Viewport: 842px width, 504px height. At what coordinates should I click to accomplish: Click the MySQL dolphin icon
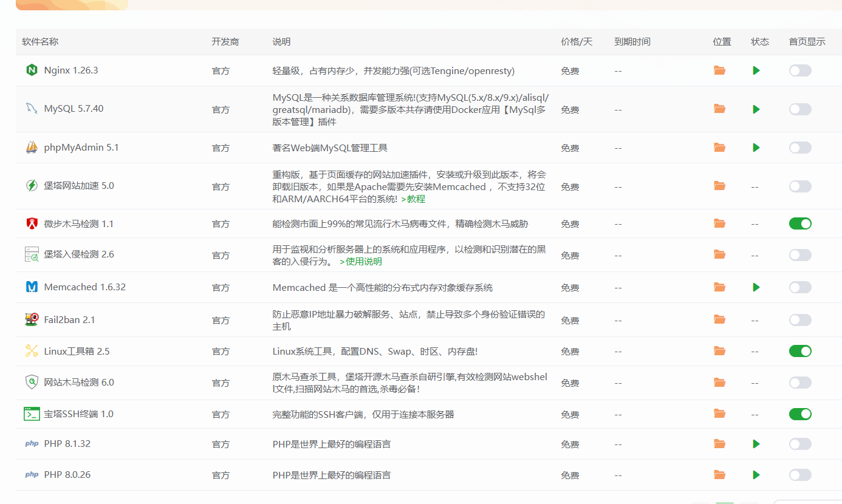(x=32, y=109)
